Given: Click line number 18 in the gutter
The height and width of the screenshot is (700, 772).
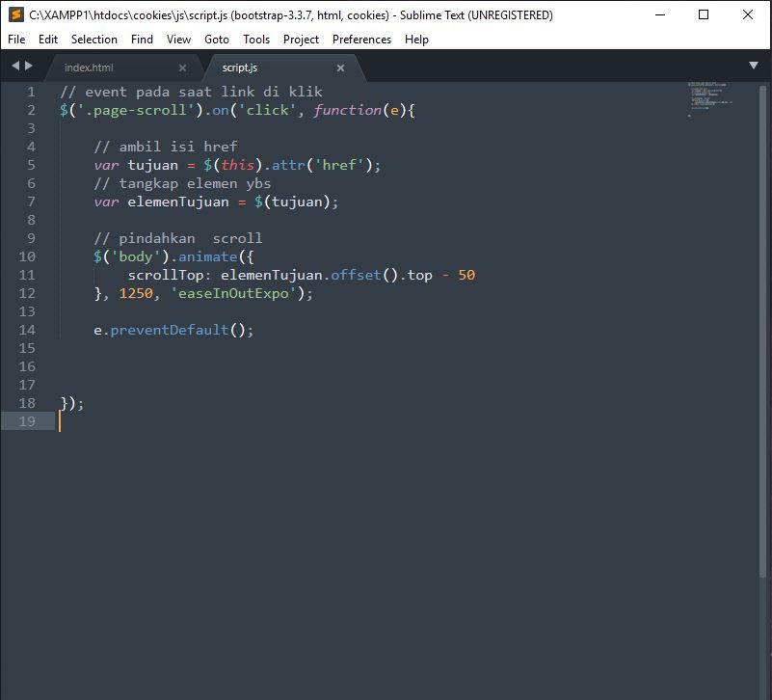Looking at the screenshot, I should click(x=27, y=403).
